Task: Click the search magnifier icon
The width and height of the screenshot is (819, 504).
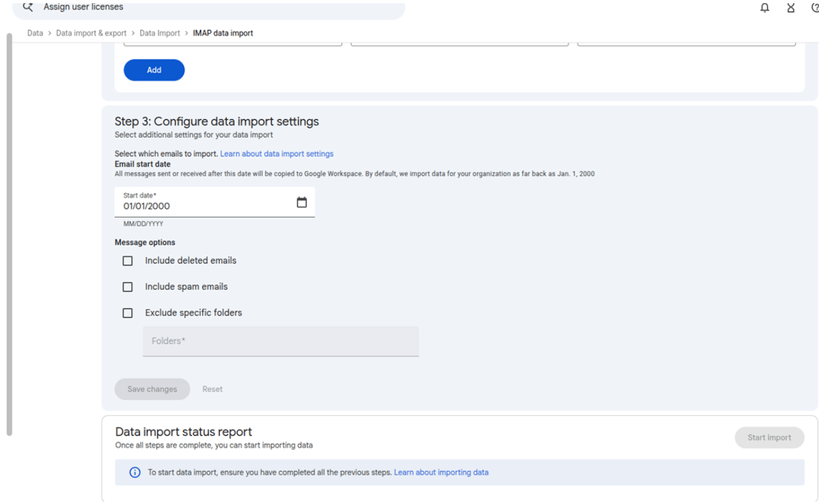Action: [x=28, y=6]
